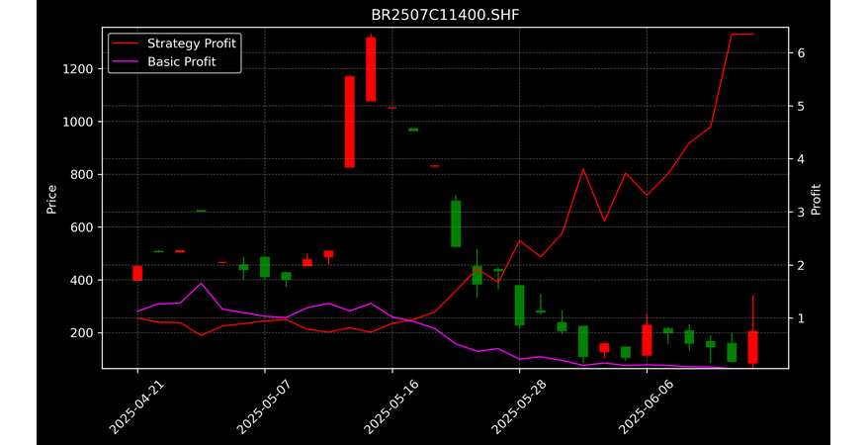This screenshot has height=445, width=868.
Task: Click the Profit axis label on right
Action: pyautogui.click(x=816, y=199)
